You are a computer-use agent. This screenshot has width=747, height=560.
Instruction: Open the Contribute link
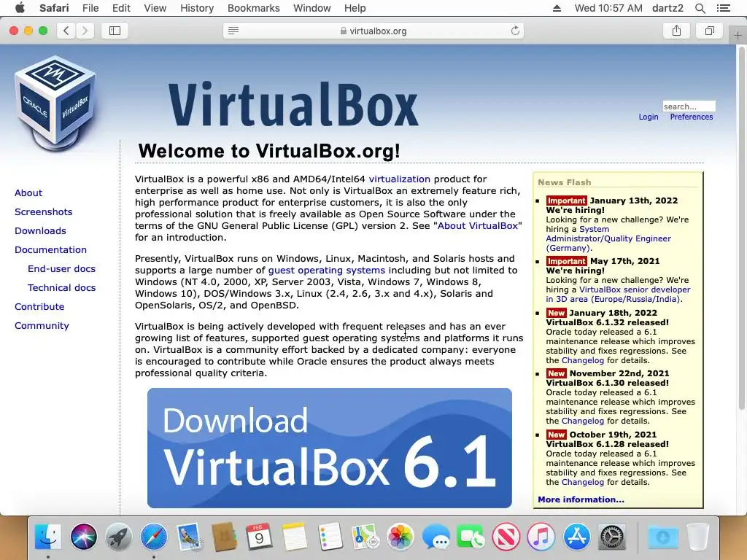tap(39, 307)
